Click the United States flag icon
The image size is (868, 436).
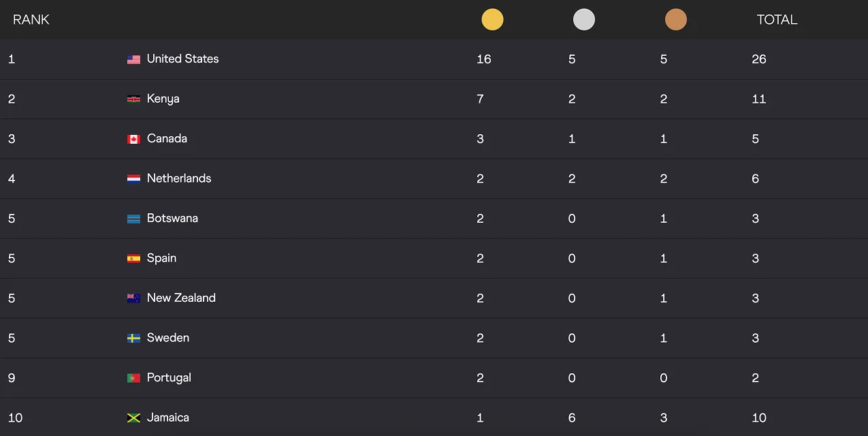133,59
